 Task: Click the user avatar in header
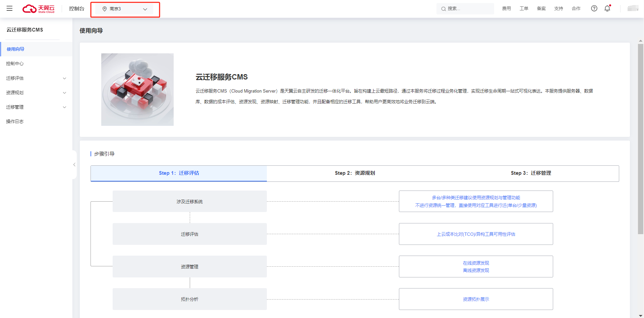pos(633,8)
